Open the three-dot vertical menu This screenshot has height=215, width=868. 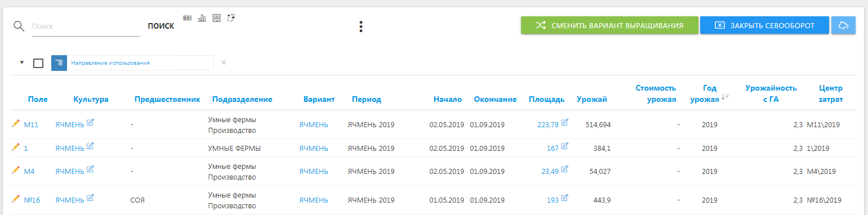tap(361, 26)
